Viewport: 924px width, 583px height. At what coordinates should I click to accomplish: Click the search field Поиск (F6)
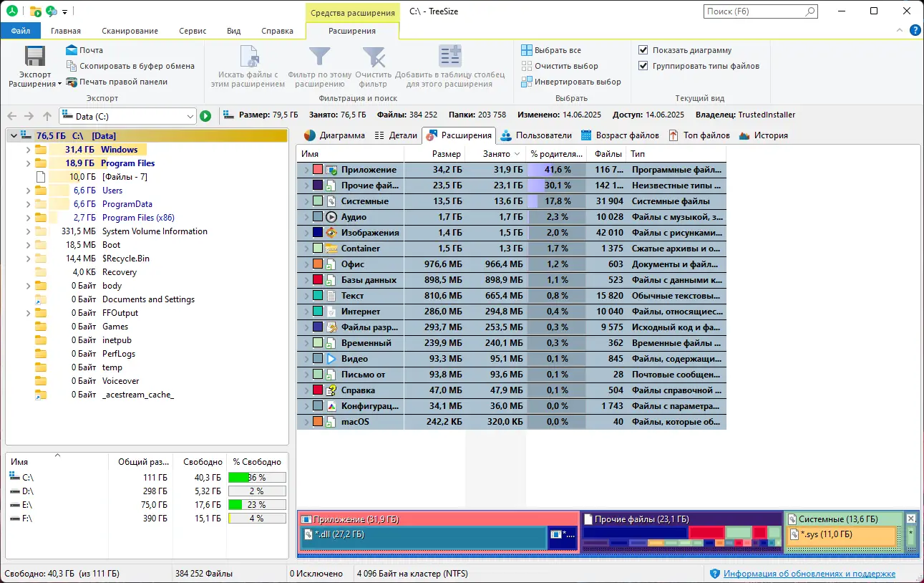pos(760,11)
